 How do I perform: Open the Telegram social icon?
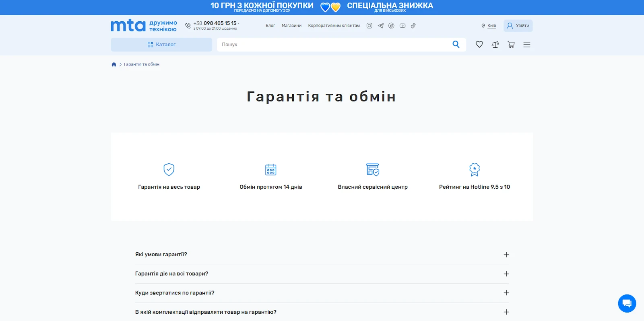coord(380,26)
